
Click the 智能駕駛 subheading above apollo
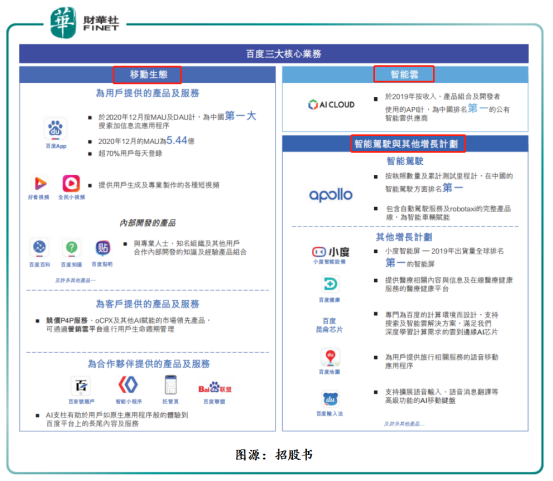pyautogui.click(x=405, y=161)
